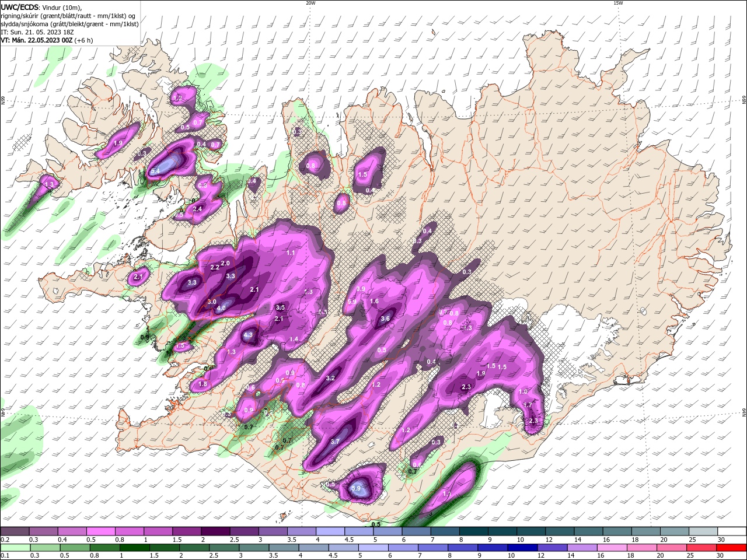Click the 4.3 value on the map
The height and width of the screenshot is (560, 747).
click(248, 335)
